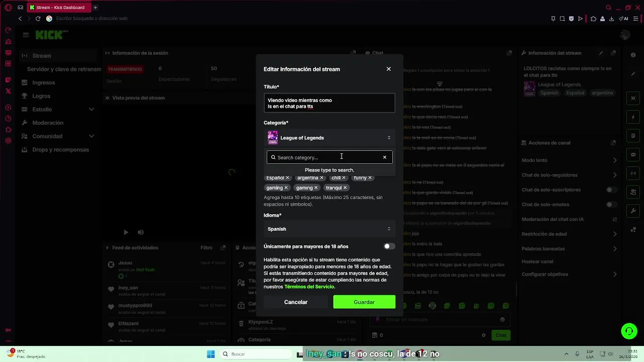Open the Windows Start menu
Image resolution: width=644 pixels, height=362 pixels.
(211, 354)
